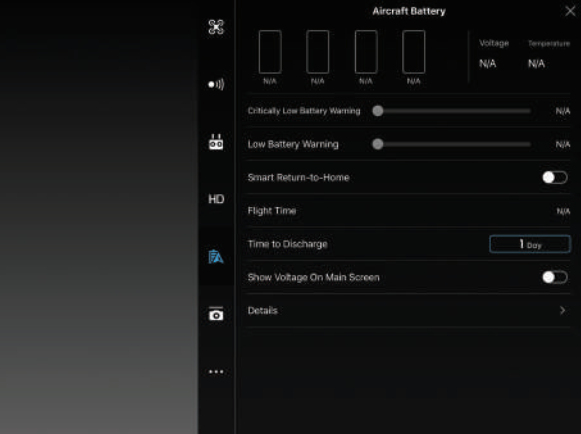Open gimbal camera settings icon
Screen dimensions: 581x434
pyautogui.click(x=216, y=314)
